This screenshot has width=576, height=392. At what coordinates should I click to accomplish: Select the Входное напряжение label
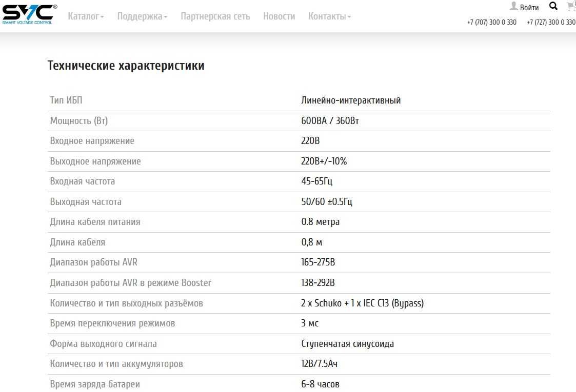pyautogui.click(x=92, y=141)
